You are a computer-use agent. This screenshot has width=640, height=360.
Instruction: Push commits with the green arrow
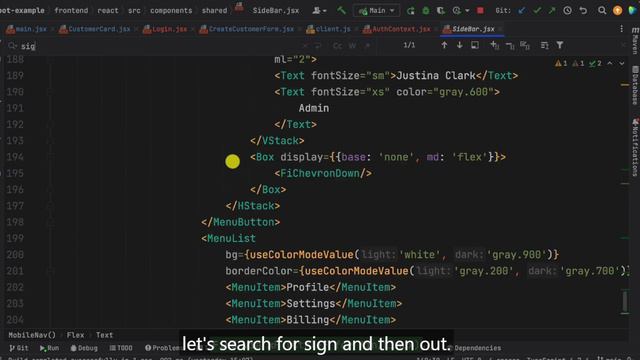point(552,11)
